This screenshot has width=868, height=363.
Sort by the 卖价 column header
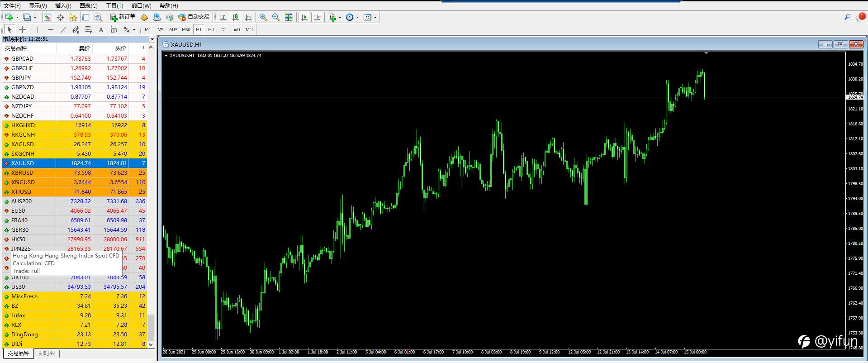pos(85,48)
